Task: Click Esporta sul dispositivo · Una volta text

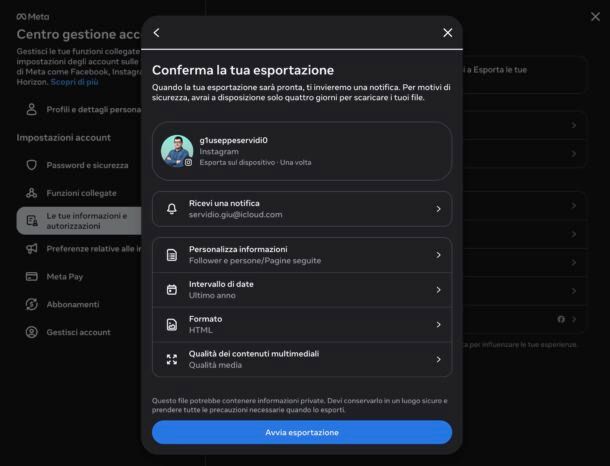Action: click(x=255, y=163)
